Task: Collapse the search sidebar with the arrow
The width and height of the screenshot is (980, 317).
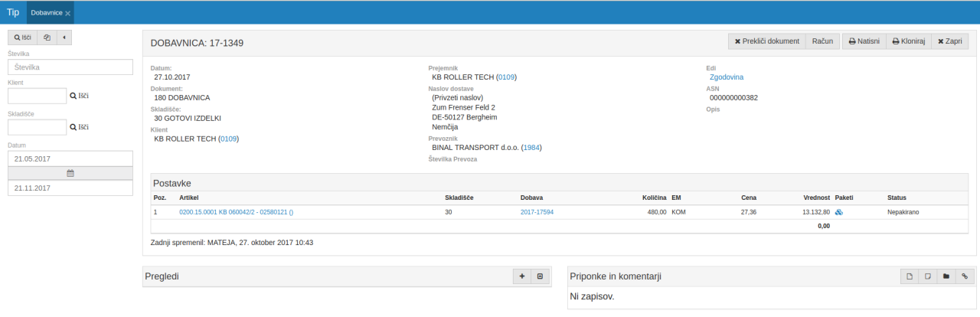Action: point(64,38)
